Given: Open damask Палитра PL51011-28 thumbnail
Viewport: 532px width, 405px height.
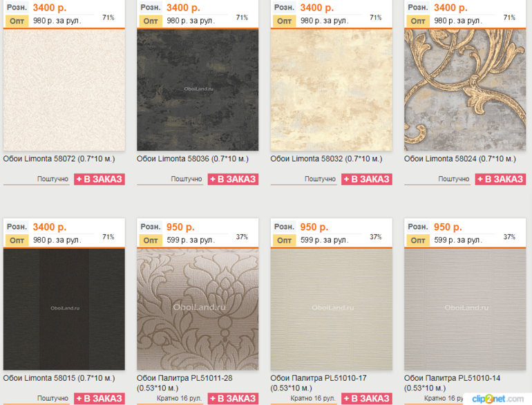Looking at the screenshot, I should point(198,309).
